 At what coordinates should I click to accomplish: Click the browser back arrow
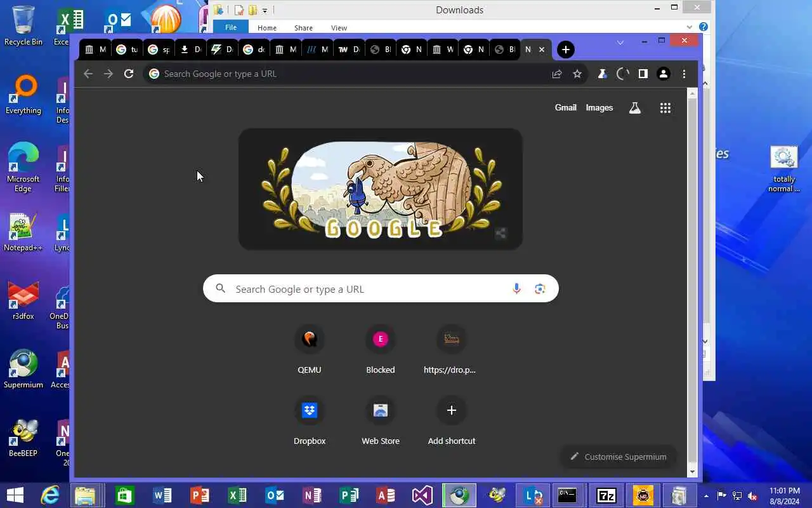click(x=88, y=74)
